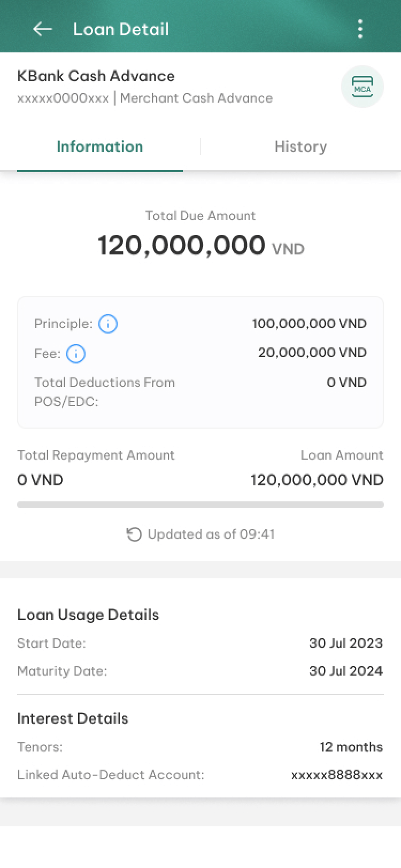Show Fee info tooltip icon
The image size is (401, 868).
coord(76,354)
